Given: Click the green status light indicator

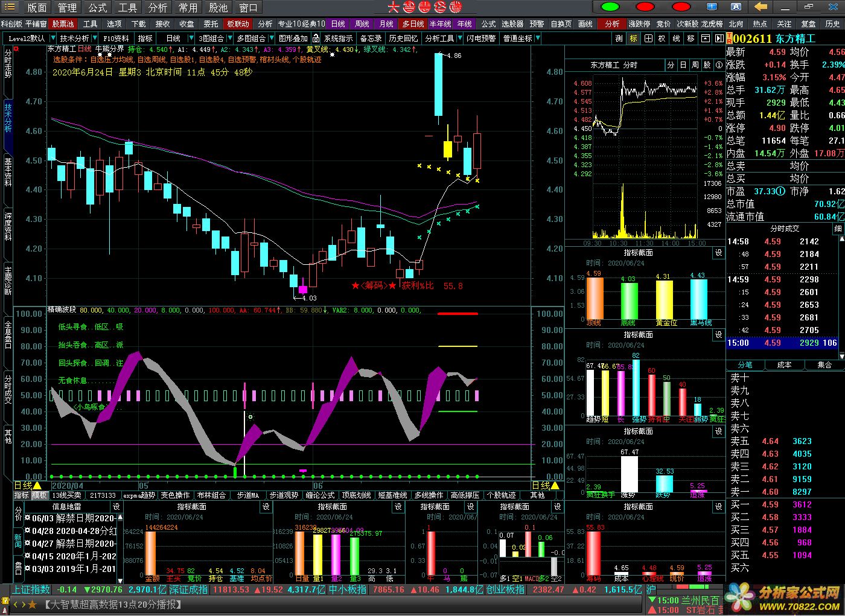Looking at the screenshot, I should (610, 7).
